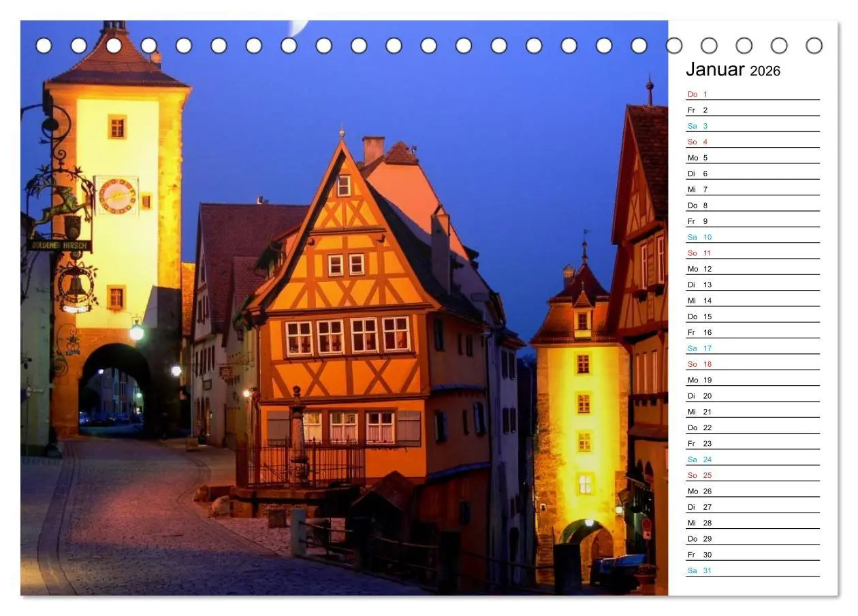
Task: Select the 'Sa 24' calendar row
Action: 752,459
